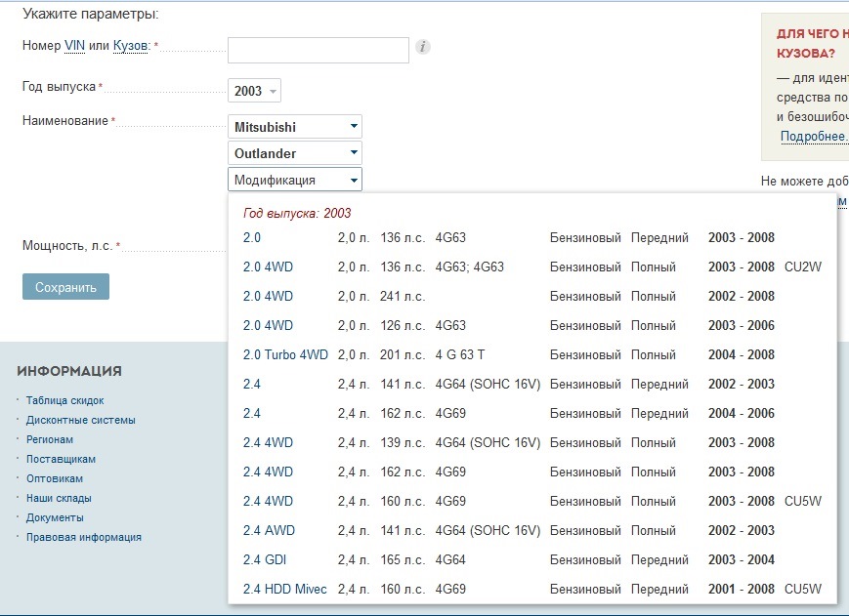Click the Укажите параметры heading

click(x=91, y=14)
